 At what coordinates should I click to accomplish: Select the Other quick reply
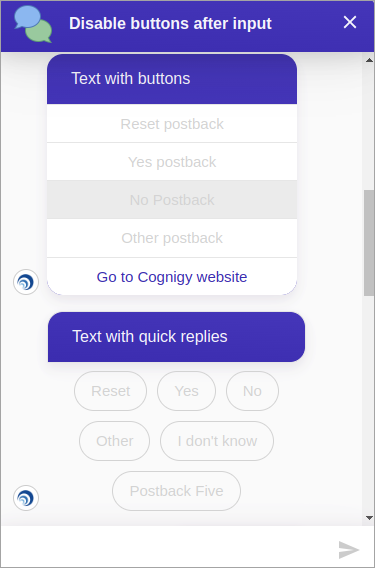click(x=114, y=441)
